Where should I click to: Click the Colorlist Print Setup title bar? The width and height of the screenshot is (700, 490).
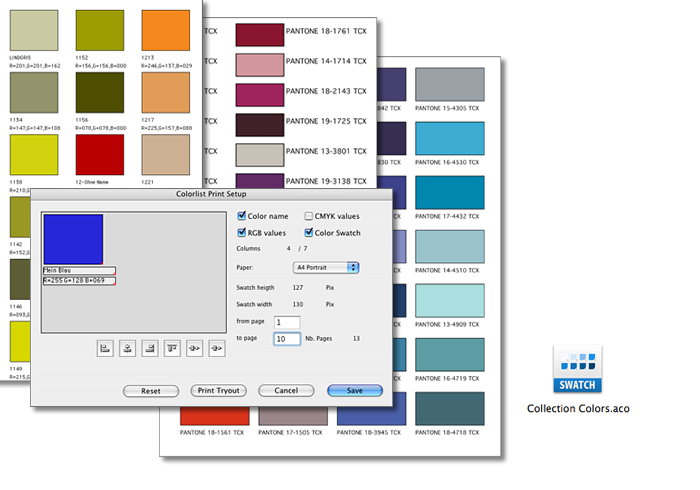tap(211, 194)
